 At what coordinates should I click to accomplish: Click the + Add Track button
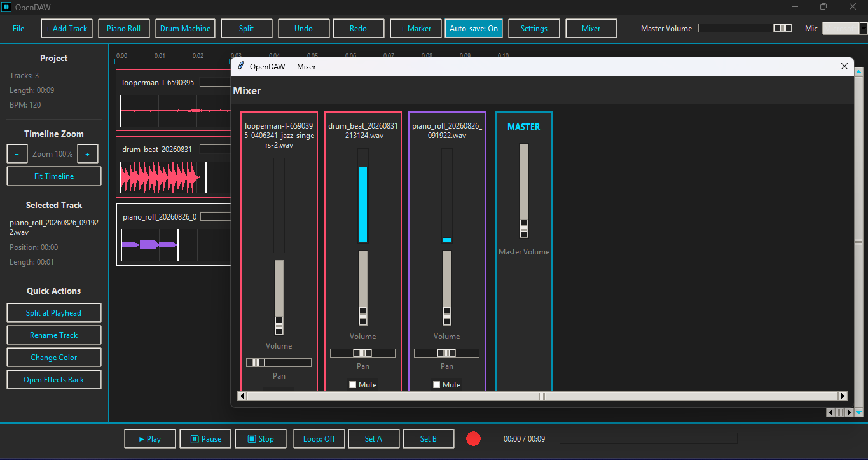(67, 29)
